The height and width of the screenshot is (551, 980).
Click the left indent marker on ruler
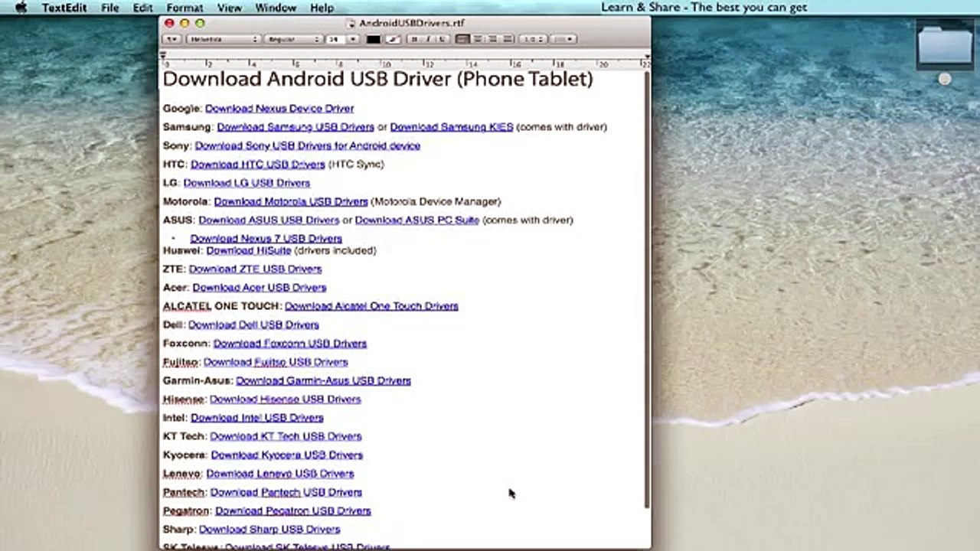click(x=163, y=54)
